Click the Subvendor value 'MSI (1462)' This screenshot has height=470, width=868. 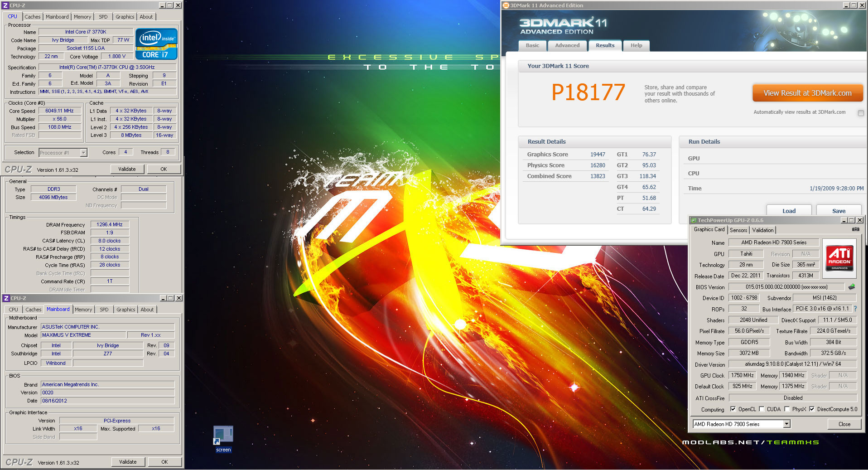pos(825,298)
